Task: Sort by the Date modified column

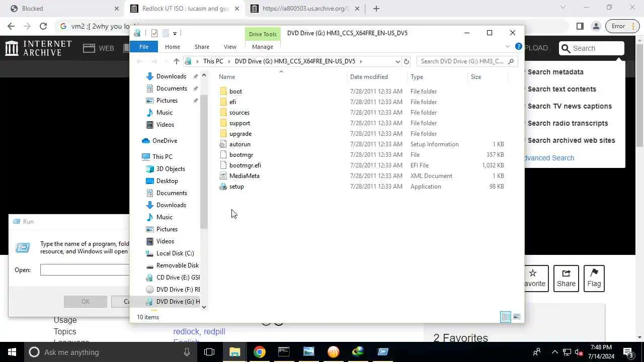Action: (369, 77)
